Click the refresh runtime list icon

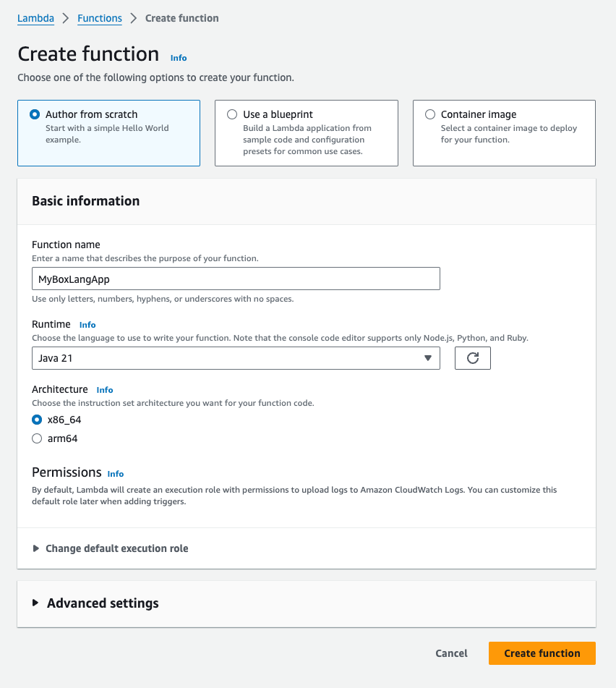(473, 358)
